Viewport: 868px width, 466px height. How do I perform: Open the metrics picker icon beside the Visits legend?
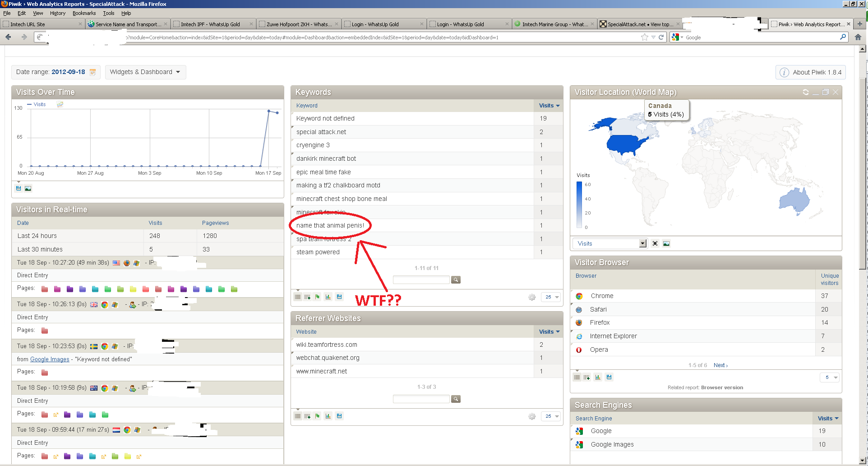60,104
